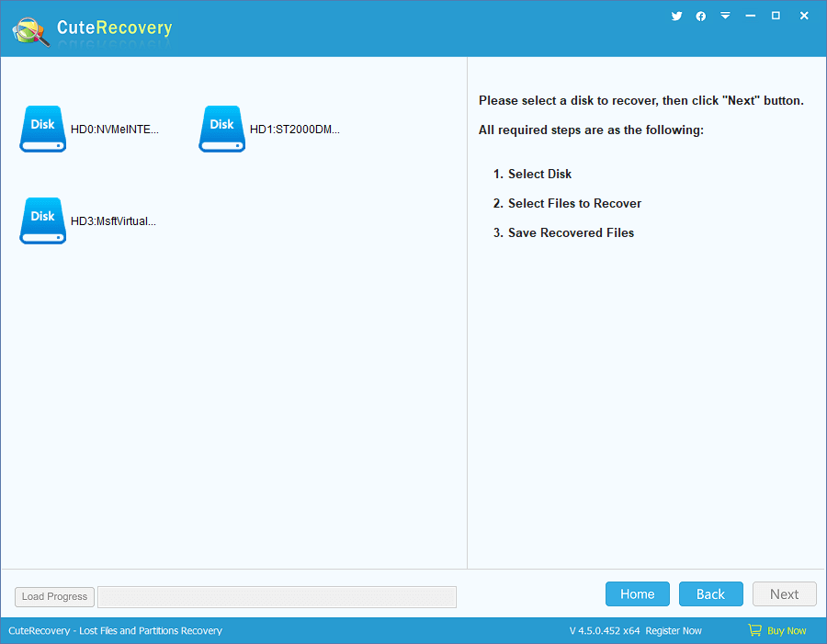Click the '1. Select Disk' step text
The height and width of the screenshot is (644, 827).
pos(532,174)
